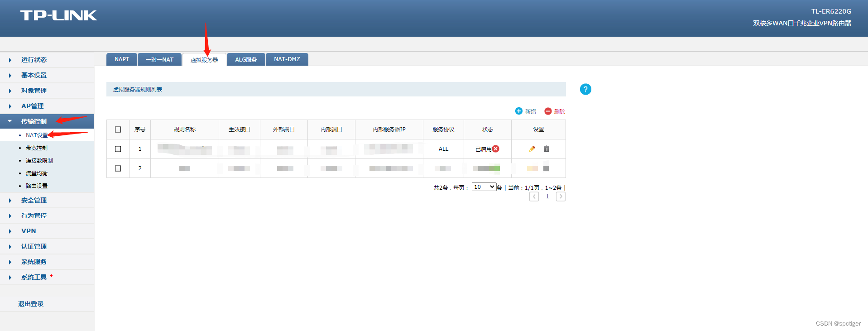Expand the 系统工具 menu section
This screenshot has height=331, width=868.
point(47,277)
